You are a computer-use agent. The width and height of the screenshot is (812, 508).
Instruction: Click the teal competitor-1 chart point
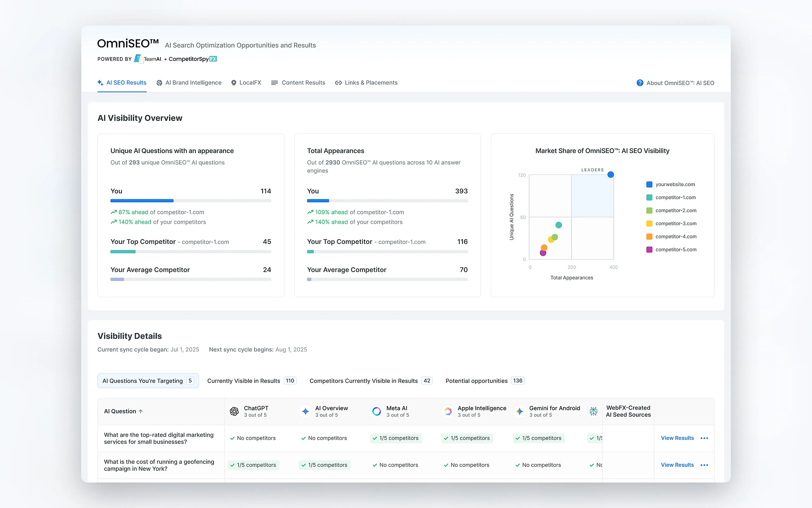[558, 225]
